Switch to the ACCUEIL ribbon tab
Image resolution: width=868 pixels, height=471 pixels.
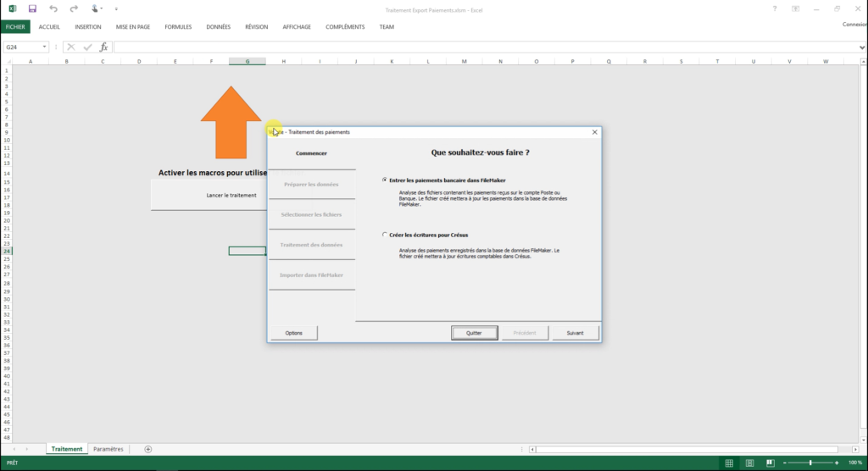(49, 26)
